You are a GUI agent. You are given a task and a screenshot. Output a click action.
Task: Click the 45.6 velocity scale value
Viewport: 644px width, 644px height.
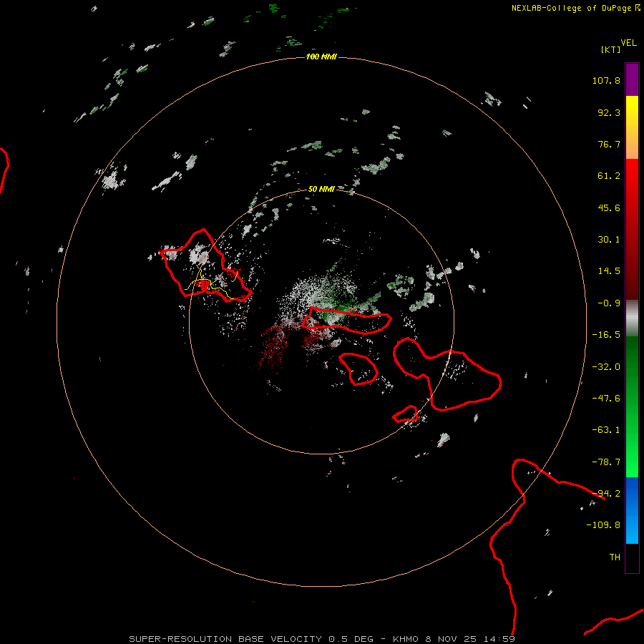coord(609,208)
